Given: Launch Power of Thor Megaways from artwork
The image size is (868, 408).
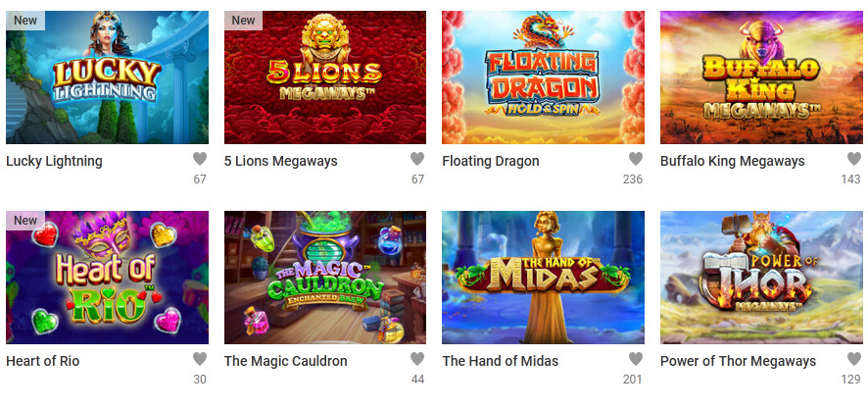Looking at the screenshot, I should click(x=761, y=278).
